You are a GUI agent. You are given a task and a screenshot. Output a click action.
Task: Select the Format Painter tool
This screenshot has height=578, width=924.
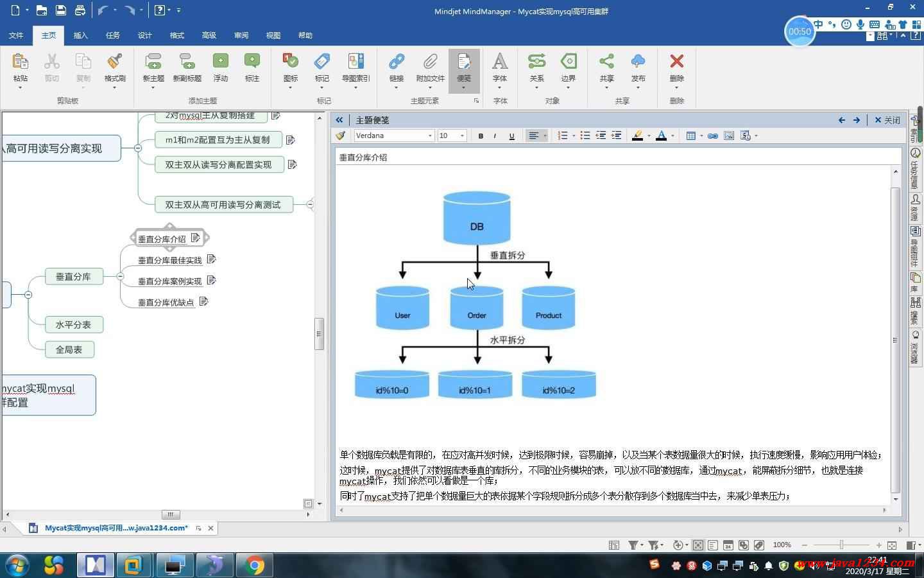pos(115,62)
